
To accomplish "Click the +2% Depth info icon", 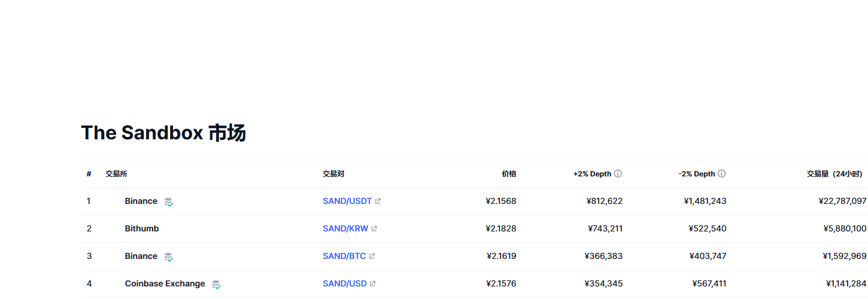I will pos(618,174).
